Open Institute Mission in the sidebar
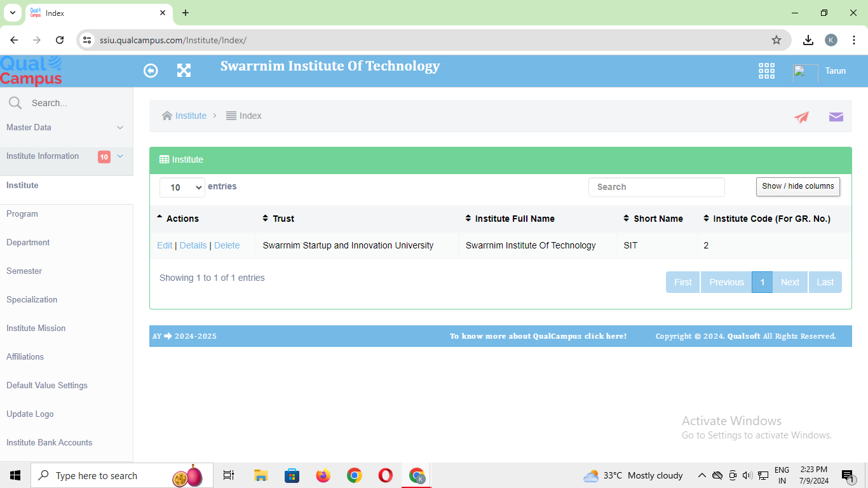This screenshot has width=868, height=488. click(x=36, y=329)
